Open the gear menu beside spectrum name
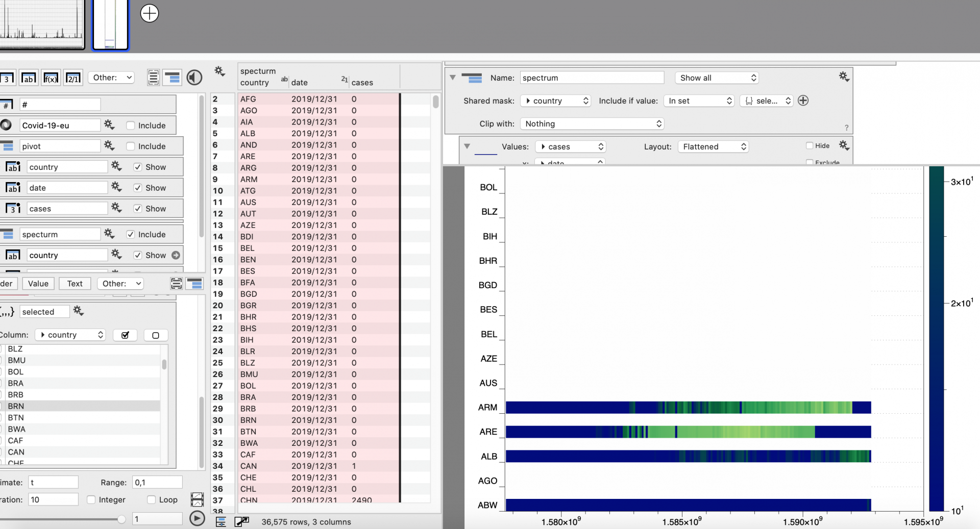This screenshot has width=980, height=529. click(x=844, y=77)
